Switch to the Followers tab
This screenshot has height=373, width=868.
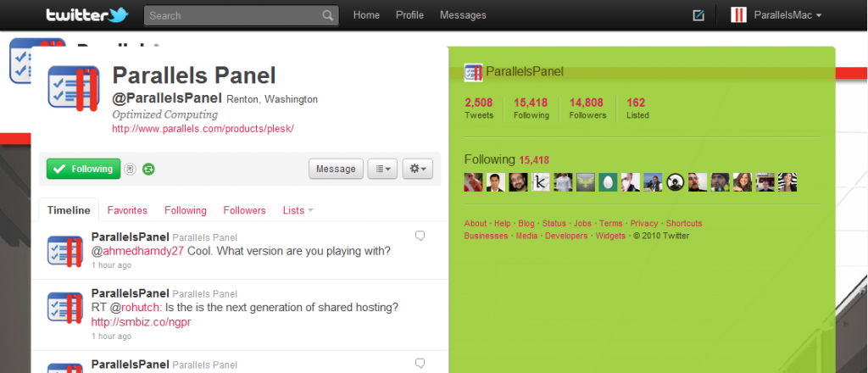coord(245,210)
